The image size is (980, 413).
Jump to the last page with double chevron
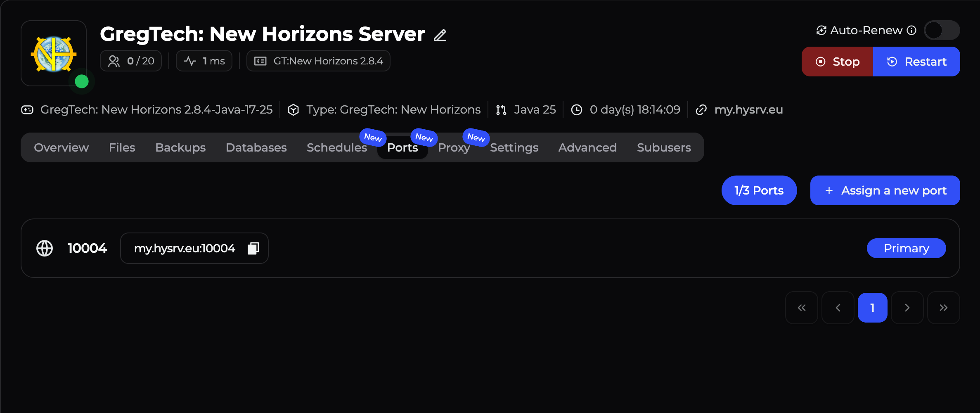pos(943,307)
